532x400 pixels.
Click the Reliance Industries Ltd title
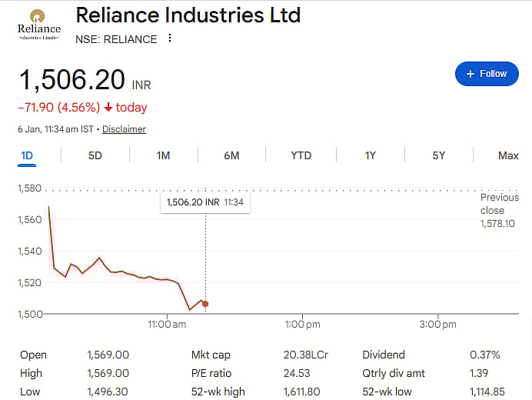pyautogui.click(x=188, y=15)
